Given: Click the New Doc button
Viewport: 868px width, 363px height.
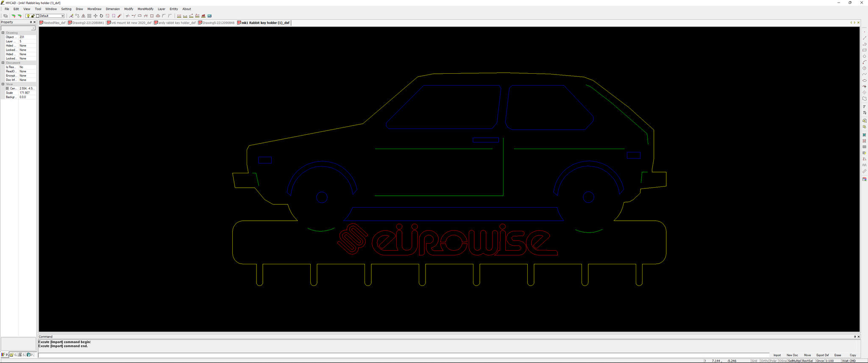Looking at the screenshot, I should tap(792, 355).
